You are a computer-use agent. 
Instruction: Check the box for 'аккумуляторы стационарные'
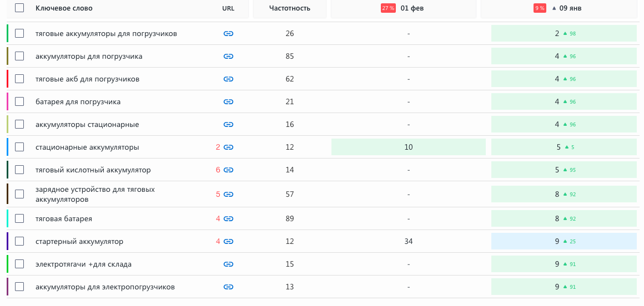pos(19,125)
